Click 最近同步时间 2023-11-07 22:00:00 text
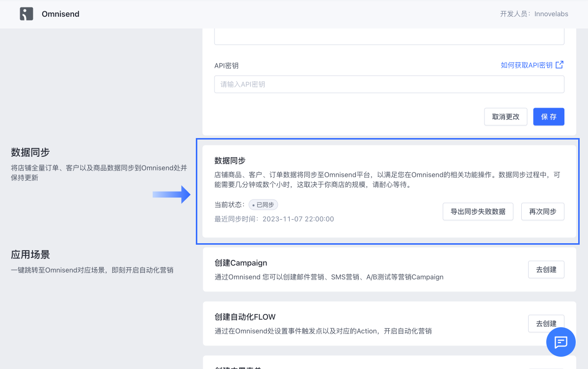The height and width of the screenshot is (369, 588). [274, 219]
